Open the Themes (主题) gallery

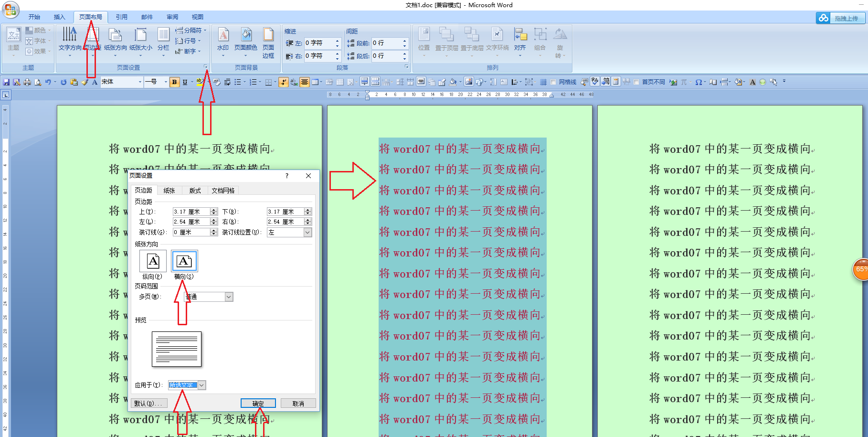click(x=13, y=42)
